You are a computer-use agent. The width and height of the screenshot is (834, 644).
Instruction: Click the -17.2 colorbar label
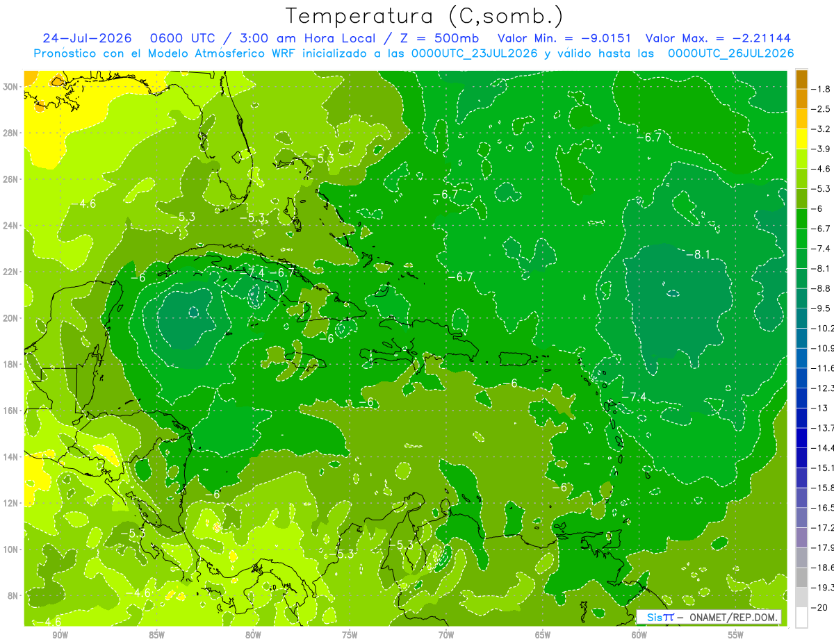(823, 528)
